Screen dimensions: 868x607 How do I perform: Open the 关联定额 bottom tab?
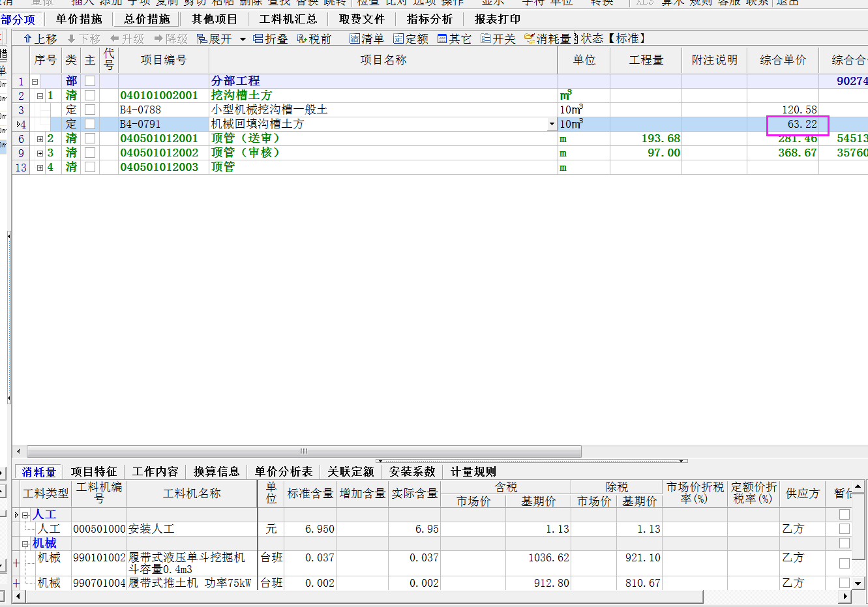pyautogui.click(x=351, y=471)
